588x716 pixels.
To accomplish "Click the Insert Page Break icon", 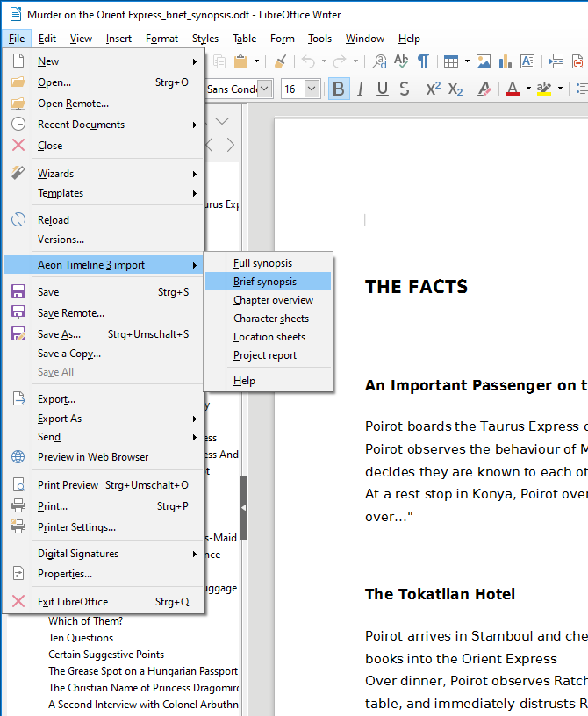I will click(x=556, y=61).
